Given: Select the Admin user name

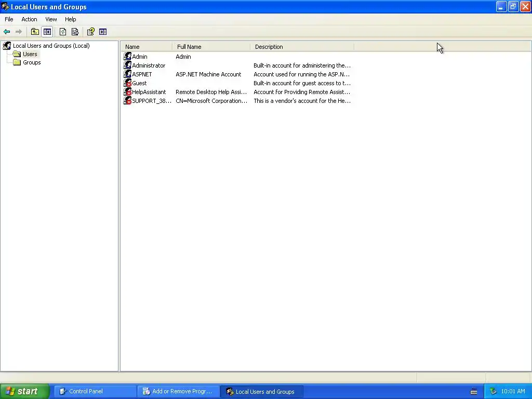Looking at the screenshot, I should click(139, 57).
